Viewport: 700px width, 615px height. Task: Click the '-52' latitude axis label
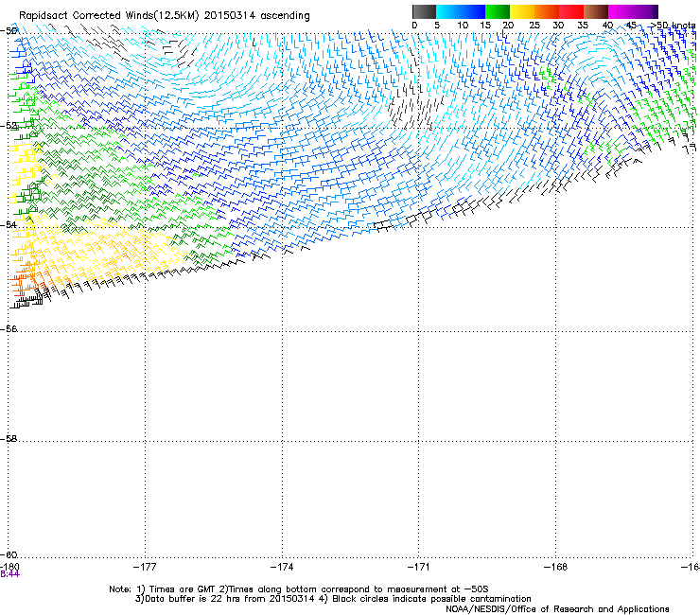coord(9,126)
